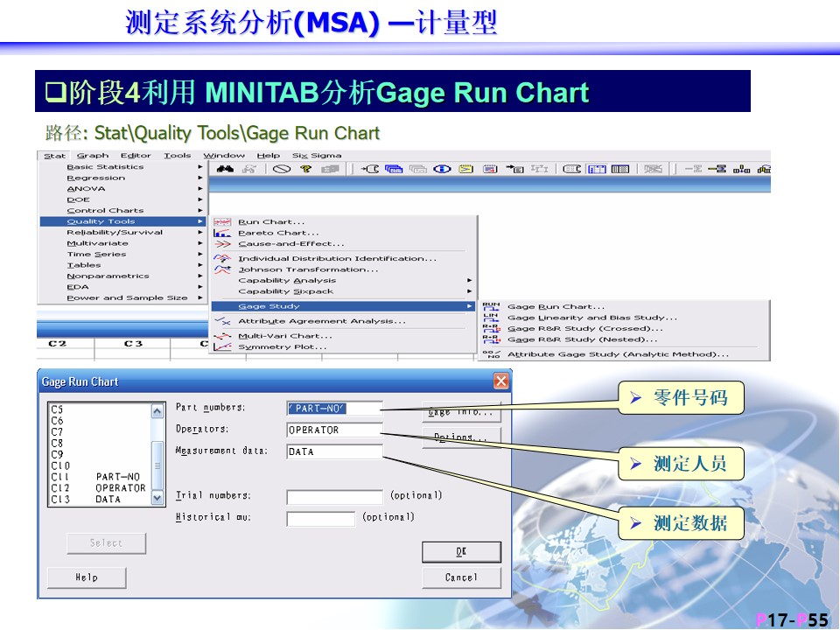Viewport: 840px width, 630px height.
Task: Click the Pareto Chart bar icon
Action: (222, 234)
